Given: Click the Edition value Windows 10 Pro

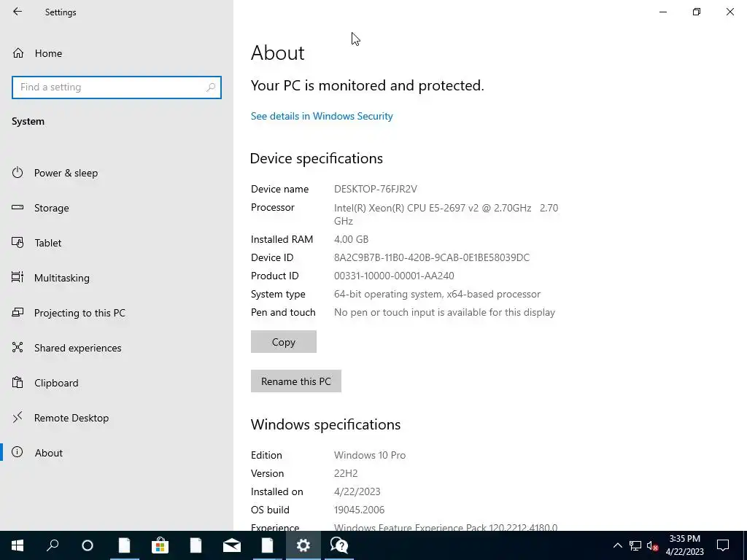Looking at the screenshot, I should coord(370,455).
